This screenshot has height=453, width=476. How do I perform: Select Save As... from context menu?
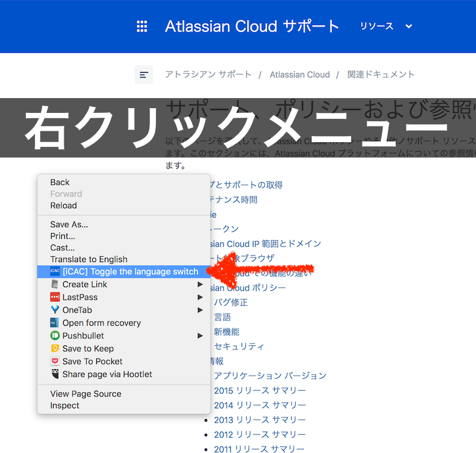tap(124, 224)
